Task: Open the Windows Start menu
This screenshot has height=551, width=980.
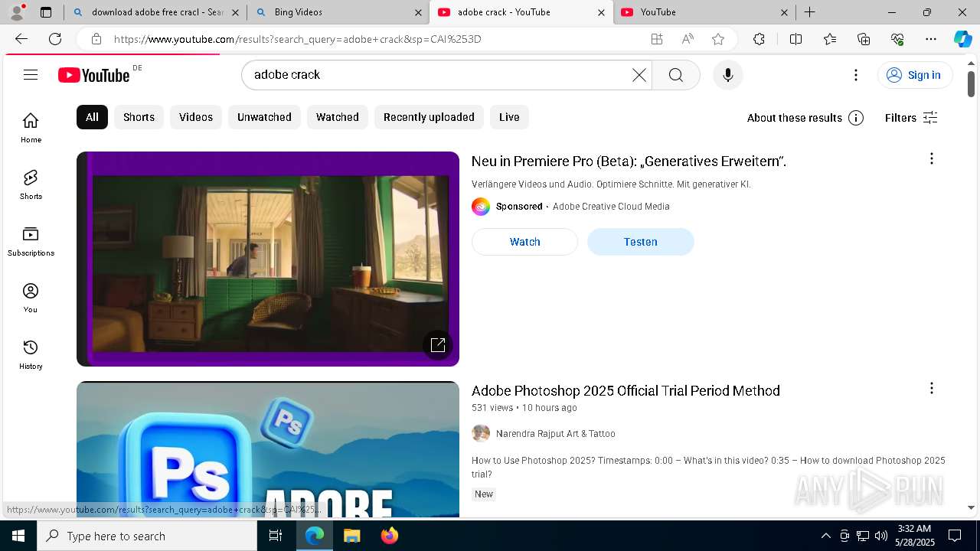Action: tap(18, 536)
